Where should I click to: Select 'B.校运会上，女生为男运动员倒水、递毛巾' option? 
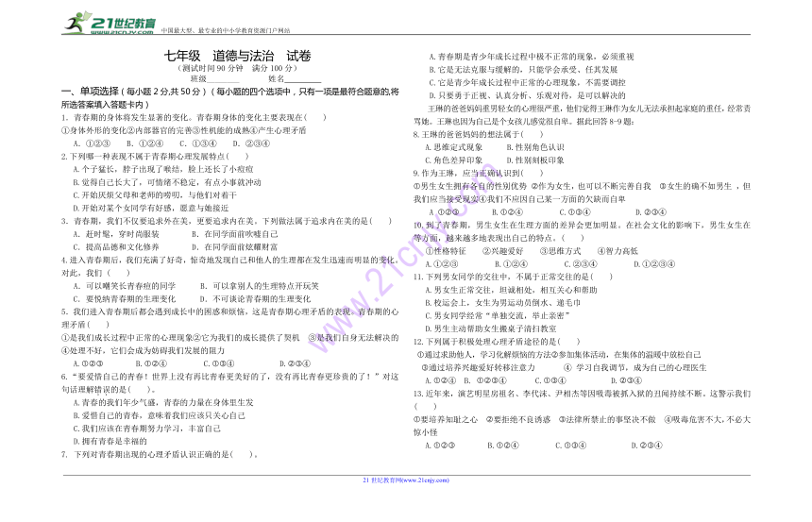click(x=503, y=303)
